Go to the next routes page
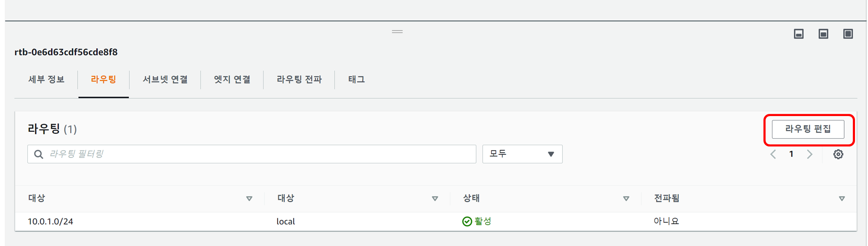Screen dimensions: 868x246 coord(809,154)
